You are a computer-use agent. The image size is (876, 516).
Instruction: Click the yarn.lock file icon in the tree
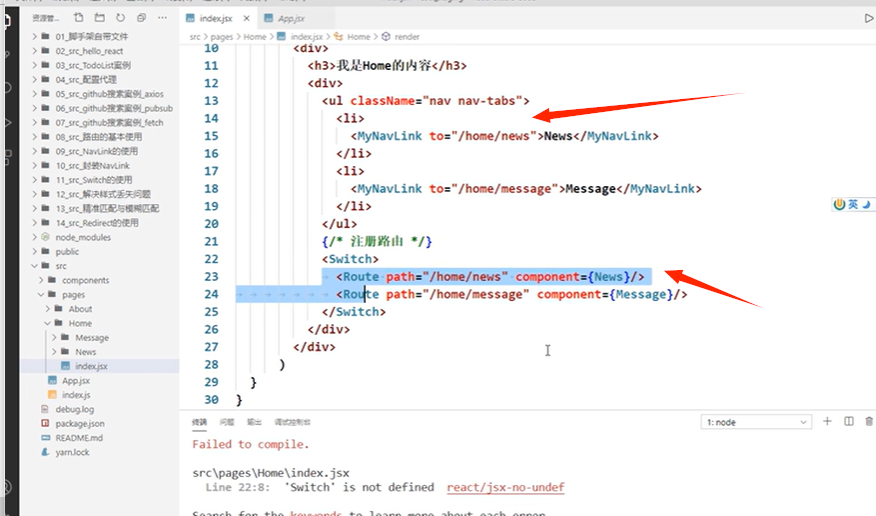pyautogui.click(x=45, y=452)
